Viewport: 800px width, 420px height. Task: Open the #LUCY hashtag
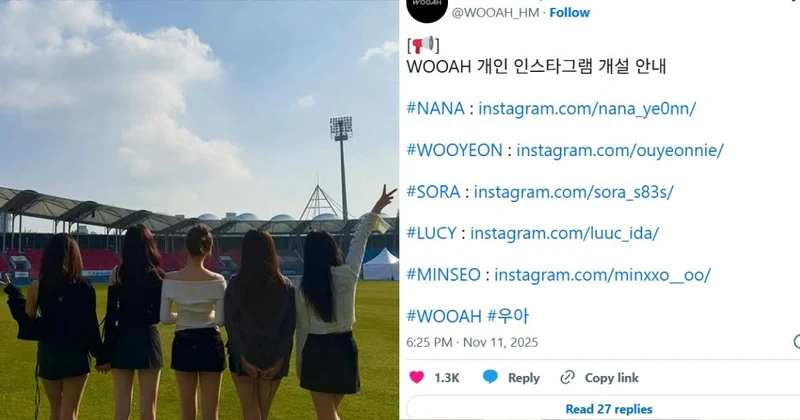[x=432, y=233]
